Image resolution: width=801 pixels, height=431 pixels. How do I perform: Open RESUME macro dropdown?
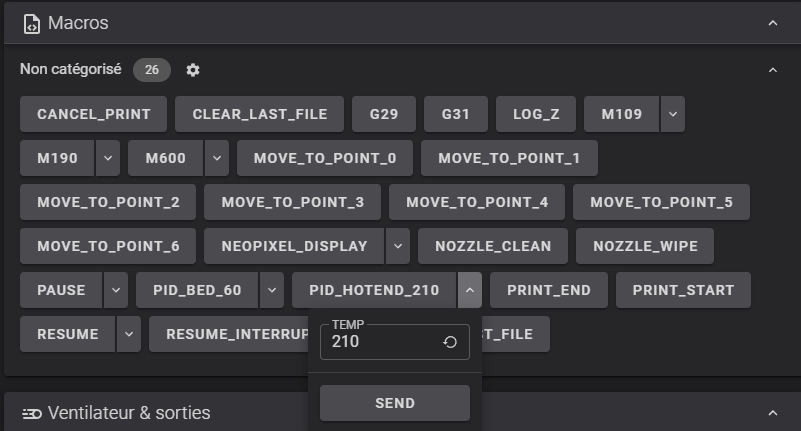pos(128,334)
